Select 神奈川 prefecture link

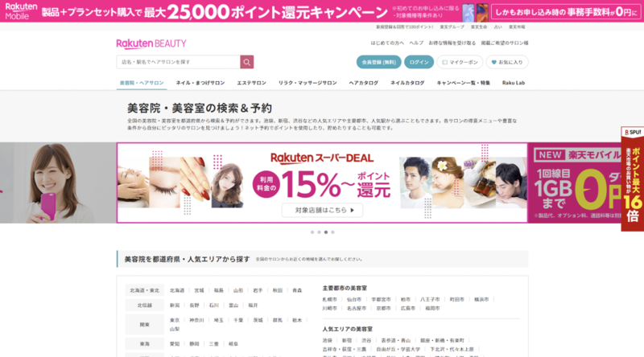[196, 320]
